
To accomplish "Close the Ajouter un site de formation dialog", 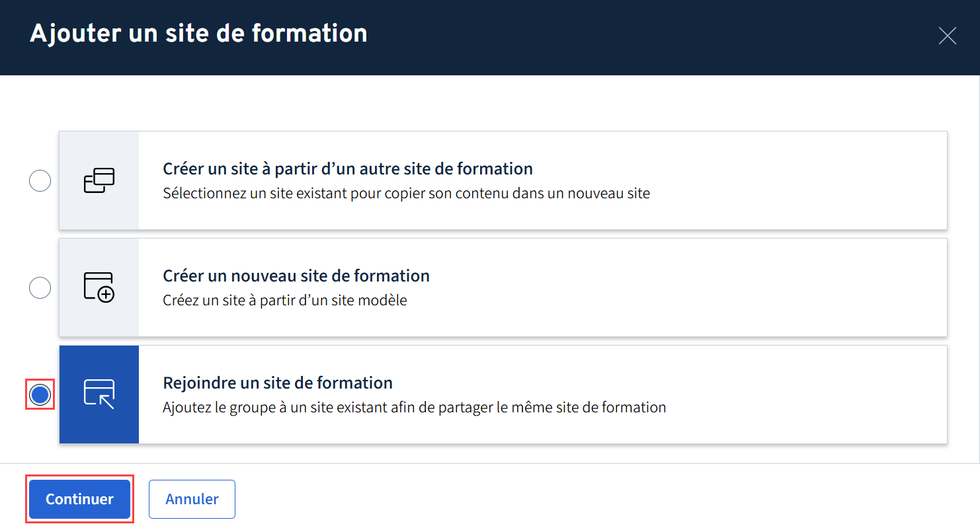I will coord(947,36).
